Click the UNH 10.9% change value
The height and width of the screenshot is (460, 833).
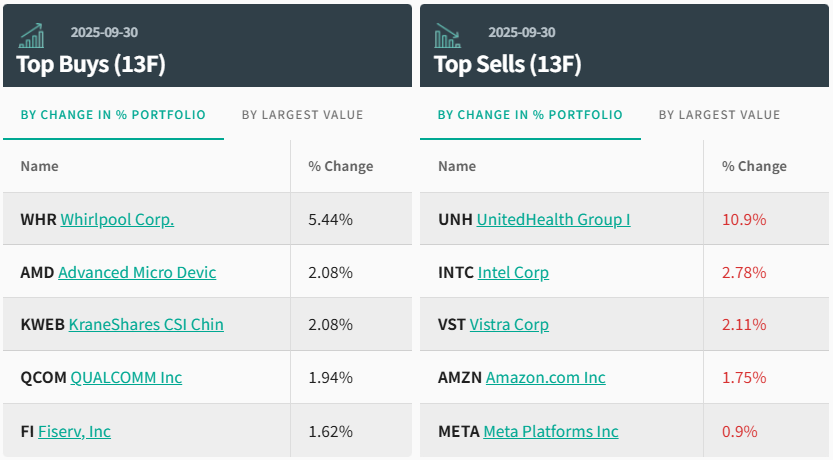click(x=744, y=219)
